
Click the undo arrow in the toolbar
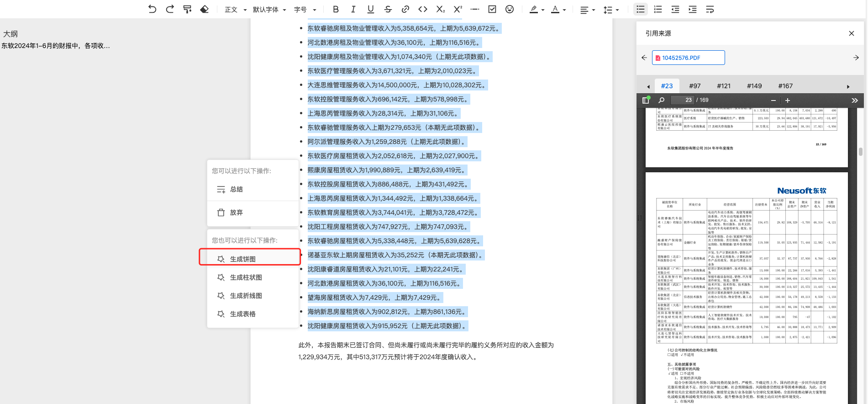152,9
